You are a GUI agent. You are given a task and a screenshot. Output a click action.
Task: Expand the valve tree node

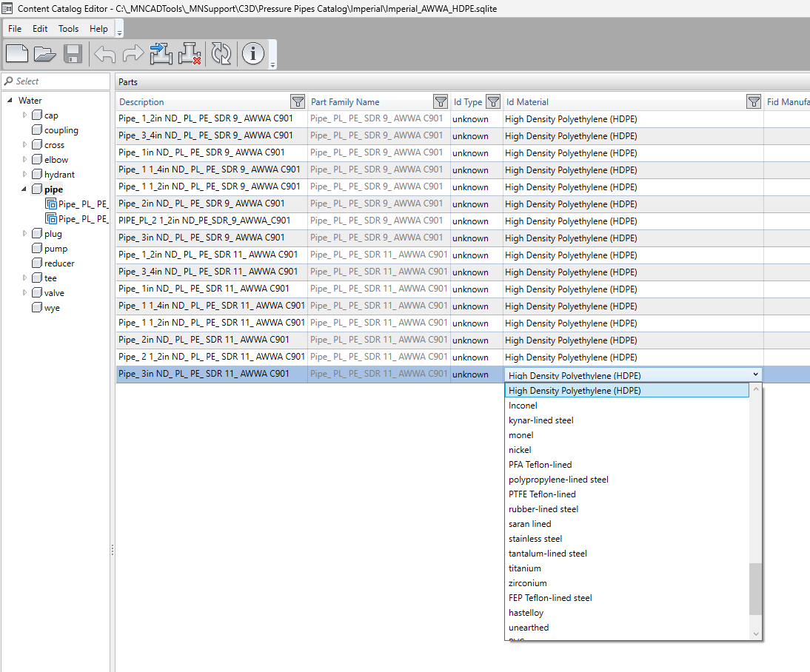(x=24, y=292)
